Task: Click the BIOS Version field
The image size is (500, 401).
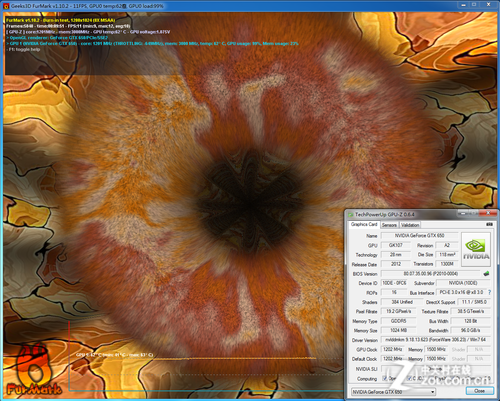Action: pyautogui.click(x=431, y=274)
